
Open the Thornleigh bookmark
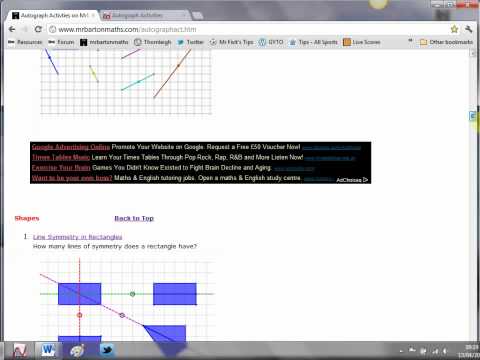153,42
